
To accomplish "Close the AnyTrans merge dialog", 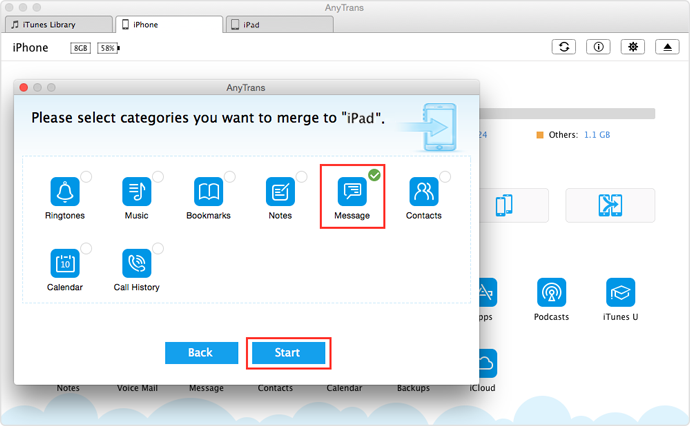I will click(x=24, y=88).
